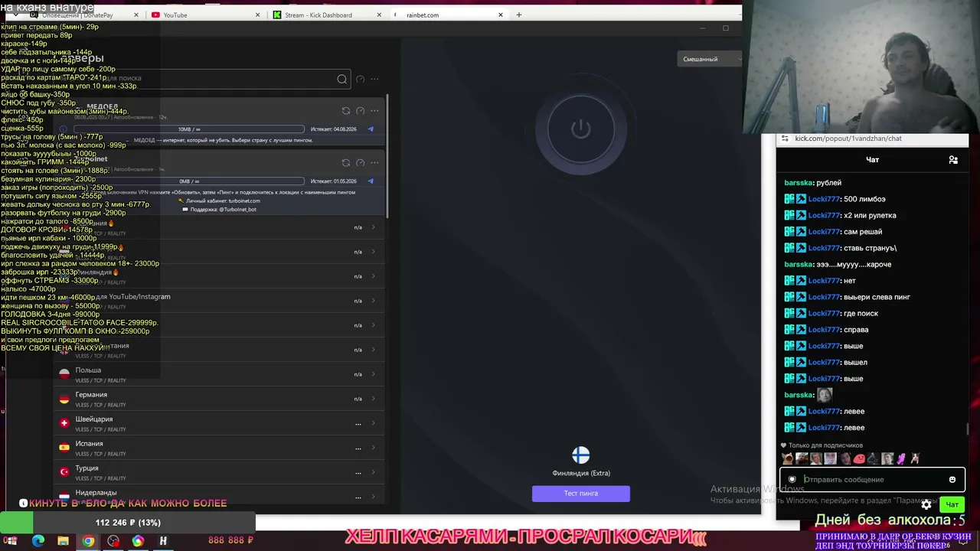Switch to the rainbet.com browser tab

pos(450,15)
